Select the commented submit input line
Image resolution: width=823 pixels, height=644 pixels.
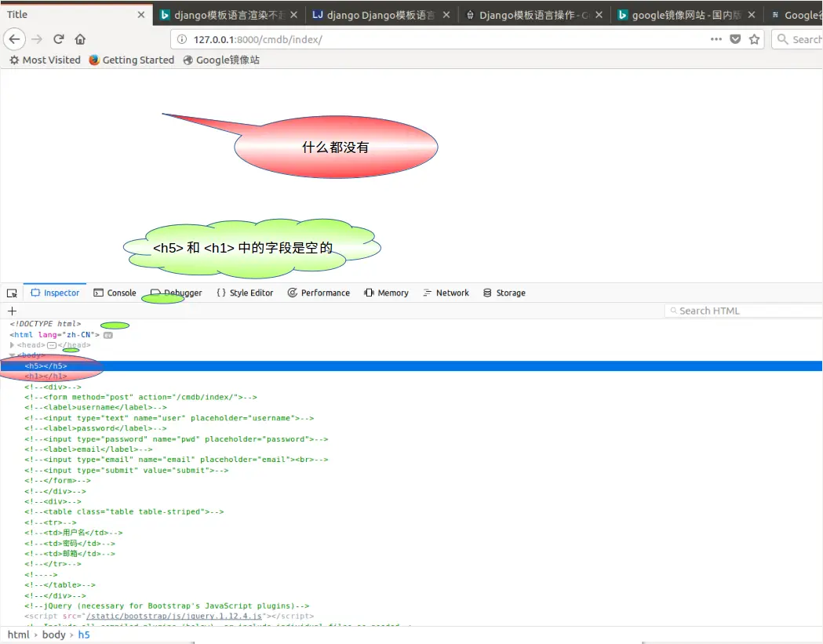point(126,471)
